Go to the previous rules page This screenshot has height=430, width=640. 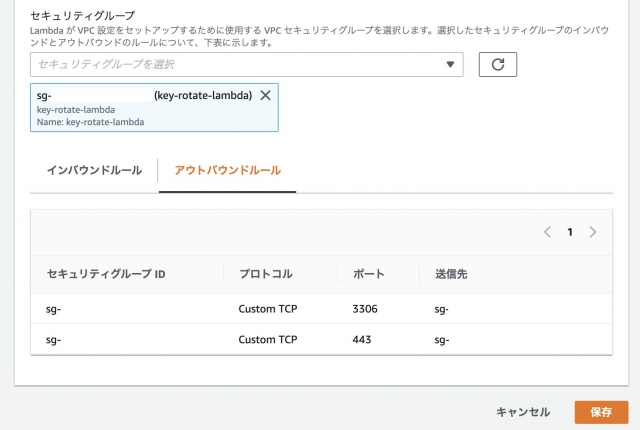[547, 232]
